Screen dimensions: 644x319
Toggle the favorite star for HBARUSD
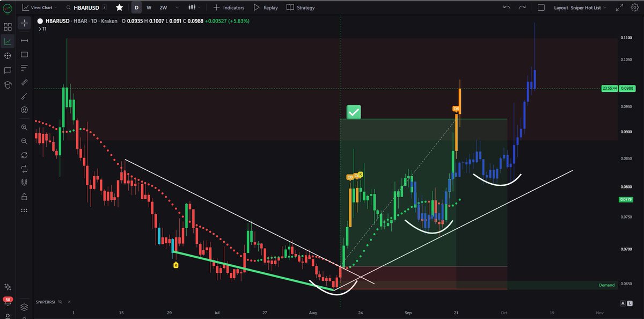(x=119, y=8)
